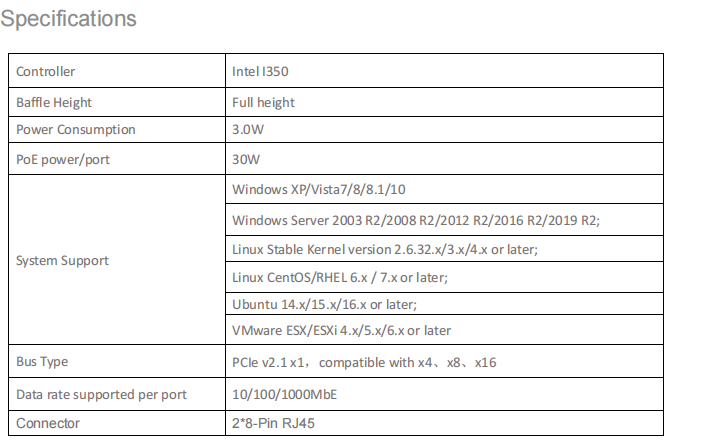
Task: Click the Linux Stable Kernel version row
Action: click(386, 249)
